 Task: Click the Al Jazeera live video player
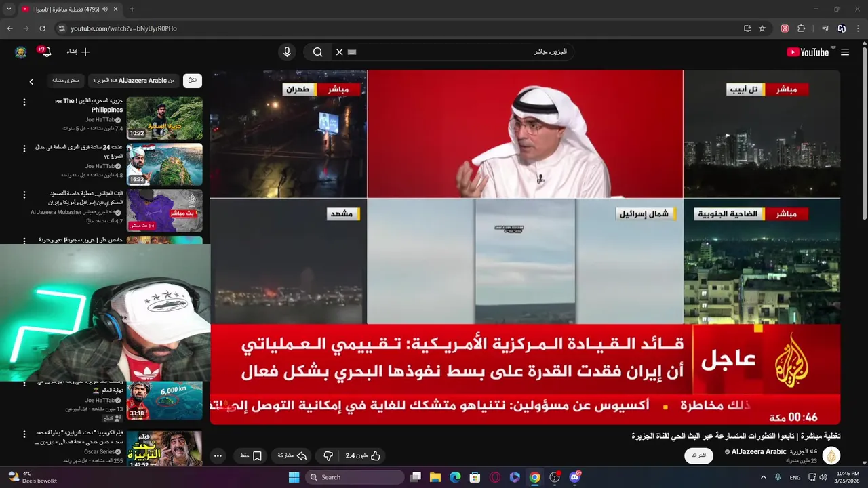tap(525, 247)
